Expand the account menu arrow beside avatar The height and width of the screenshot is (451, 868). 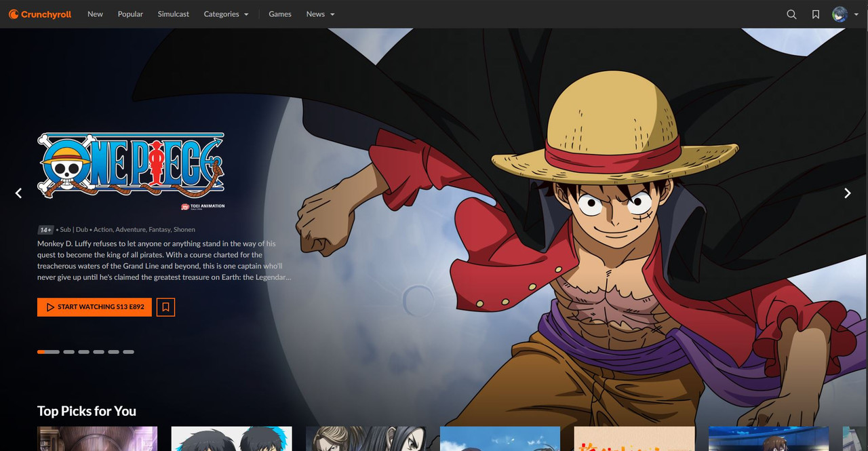click(x=856, y=14)
